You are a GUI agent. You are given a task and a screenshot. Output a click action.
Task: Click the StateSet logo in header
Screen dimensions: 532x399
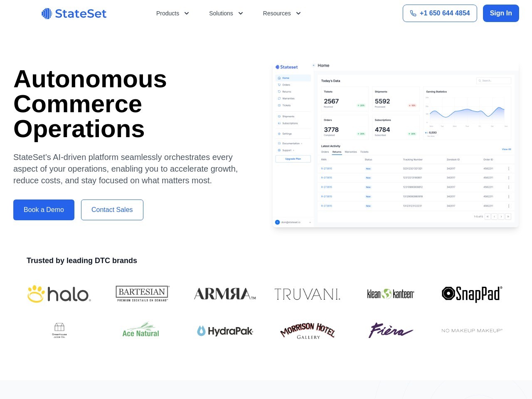point(74,13)
